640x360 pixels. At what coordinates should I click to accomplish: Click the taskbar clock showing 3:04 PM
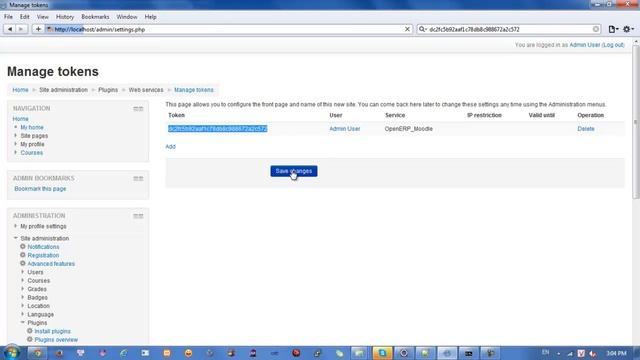[616, 353]
